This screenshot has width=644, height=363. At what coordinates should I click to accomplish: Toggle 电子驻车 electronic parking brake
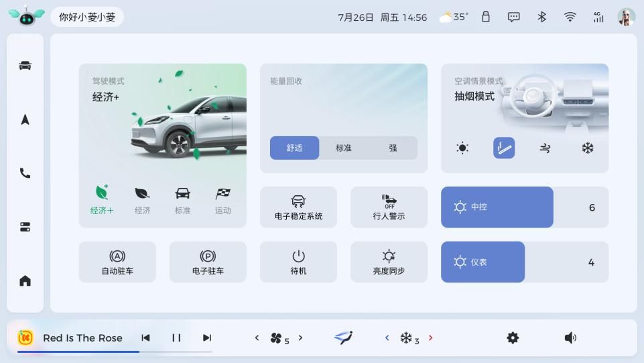[208, 262]
